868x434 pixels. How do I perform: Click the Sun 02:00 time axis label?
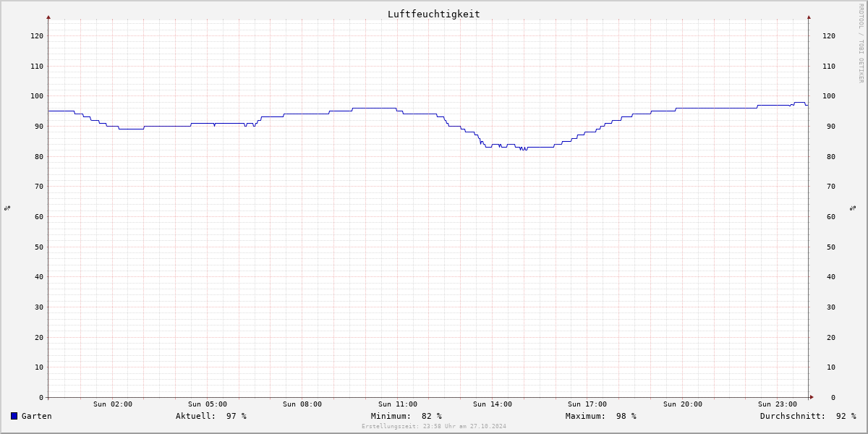point(113,404)
